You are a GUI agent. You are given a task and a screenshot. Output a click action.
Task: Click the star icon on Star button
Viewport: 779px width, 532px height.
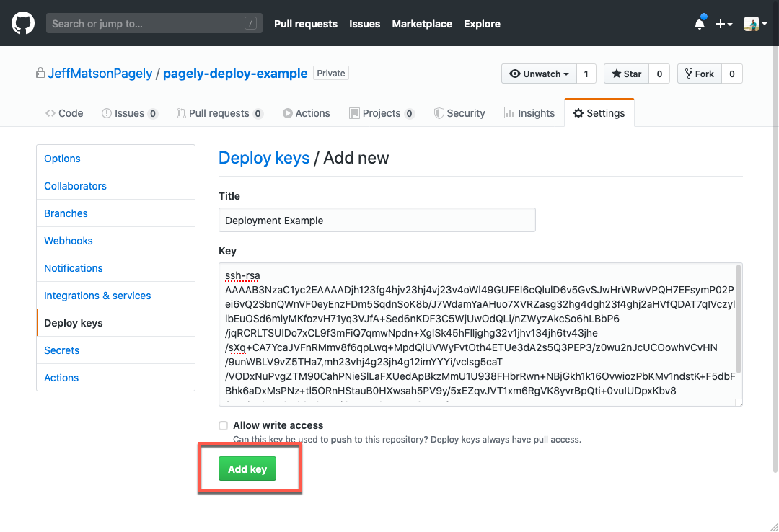(617, 74)
